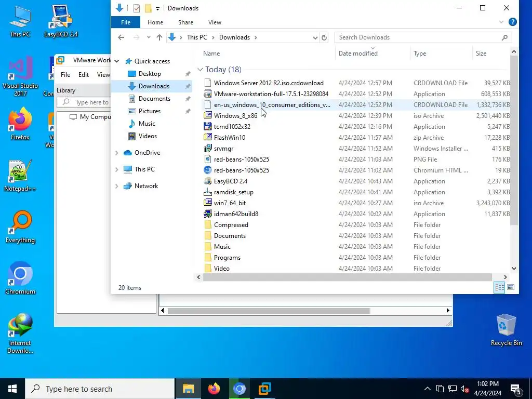Click the Search Downloads field

423,37
